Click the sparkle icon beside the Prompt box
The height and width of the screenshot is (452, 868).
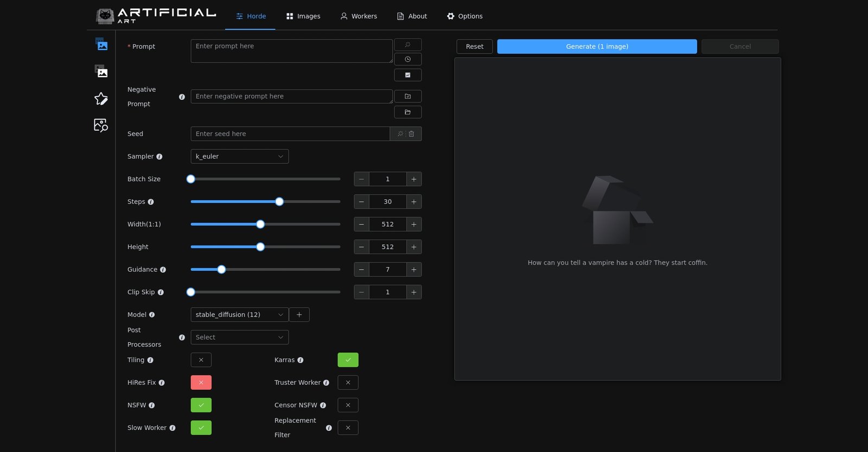[407, 44]
